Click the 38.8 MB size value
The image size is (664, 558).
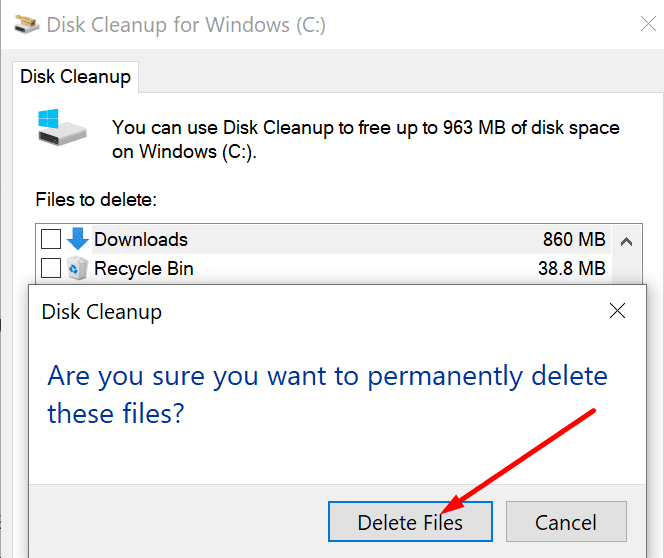click(572, 268)
